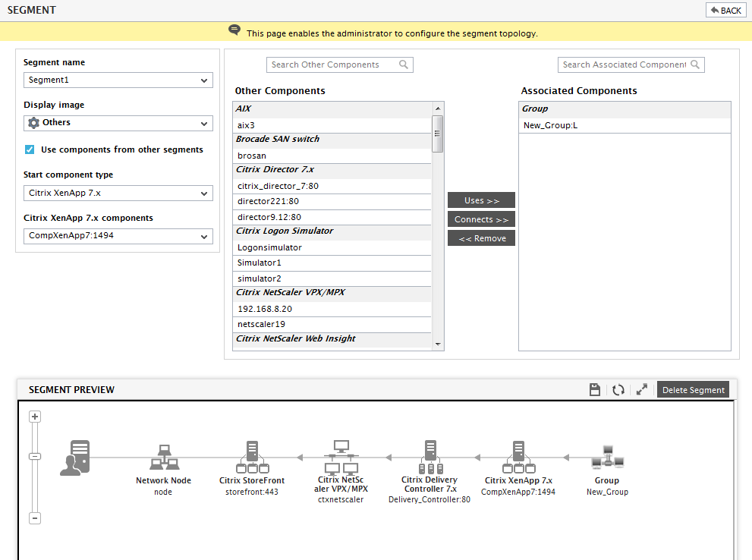Click the Citrix Logon Simulator header
The width and height of the screenshot is (752, 560).
click(332, 231)
